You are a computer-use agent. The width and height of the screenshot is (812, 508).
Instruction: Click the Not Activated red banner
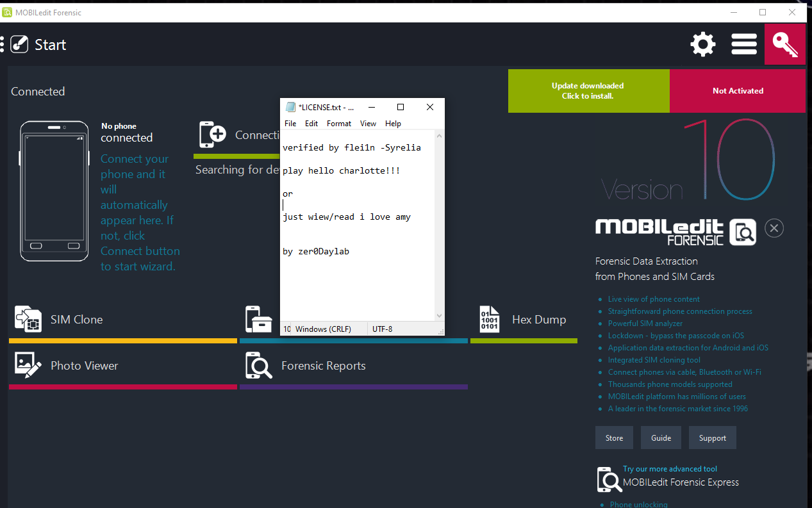738,91
